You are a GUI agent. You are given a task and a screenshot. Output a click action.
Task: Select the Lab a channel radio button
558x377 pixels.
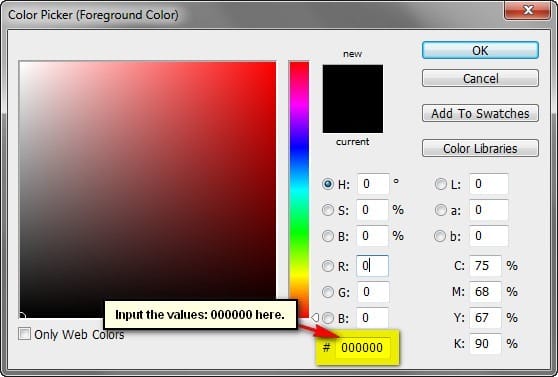pyautogui.click(x=441, y=210)
